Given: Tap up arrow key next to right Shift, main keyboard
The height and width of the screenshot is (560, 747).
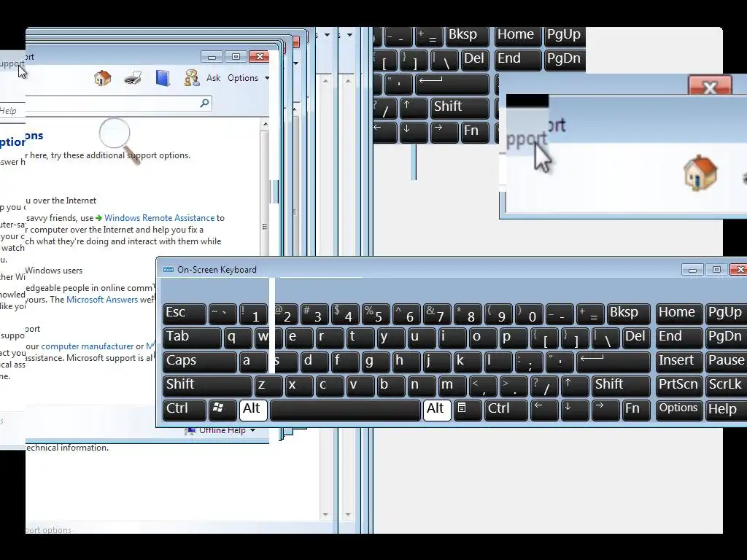Looking at the screenshot, I should [x=575, y=385].
